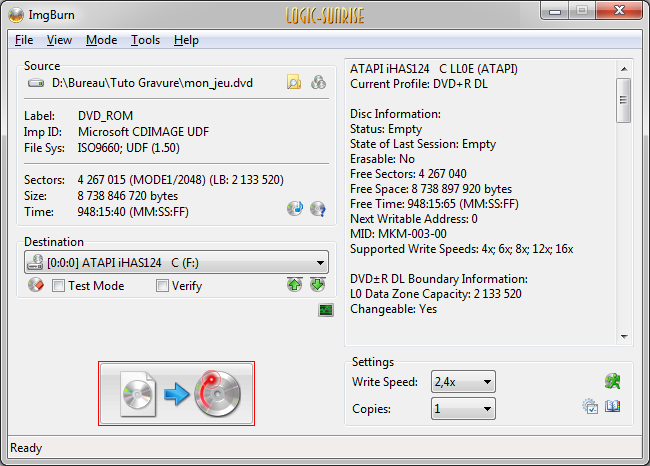
Task: Click the line L0 Data Zone Capacity: 2 133 520
Action: [x=436, y=294]
